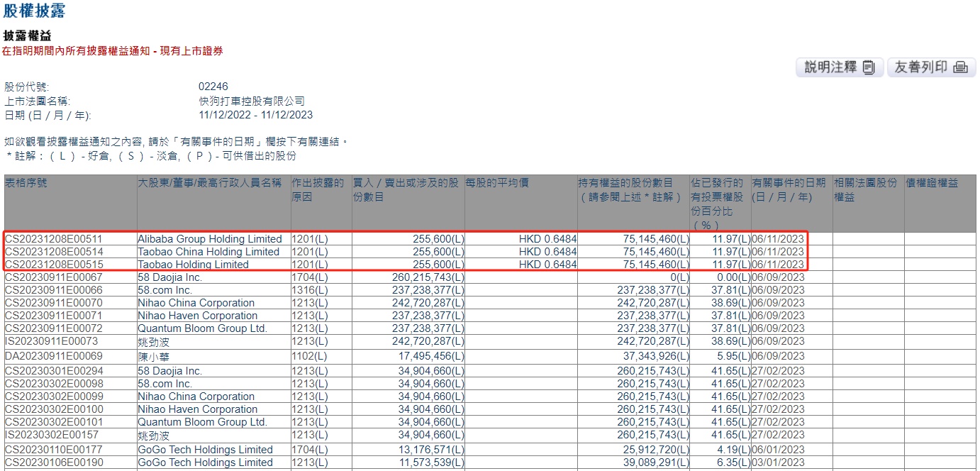Click form serial CS20230911E00066
980x471 pixels.
click(54, 290)
